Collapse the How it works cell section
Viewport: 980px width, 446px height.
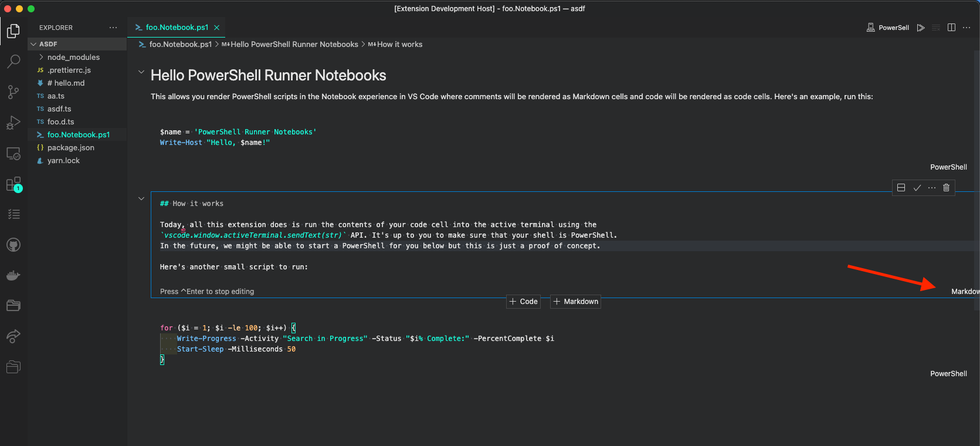click(141, 198)
